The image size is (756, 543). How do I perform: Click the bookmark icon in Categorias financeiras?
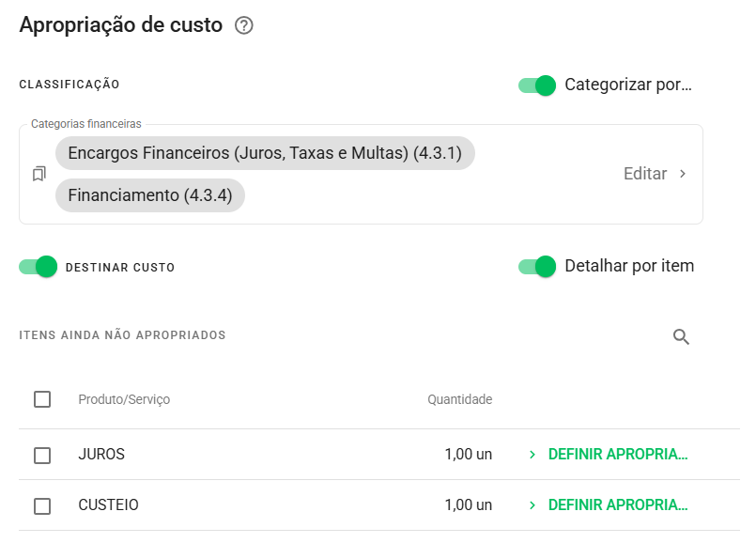[x=39, y=174]
